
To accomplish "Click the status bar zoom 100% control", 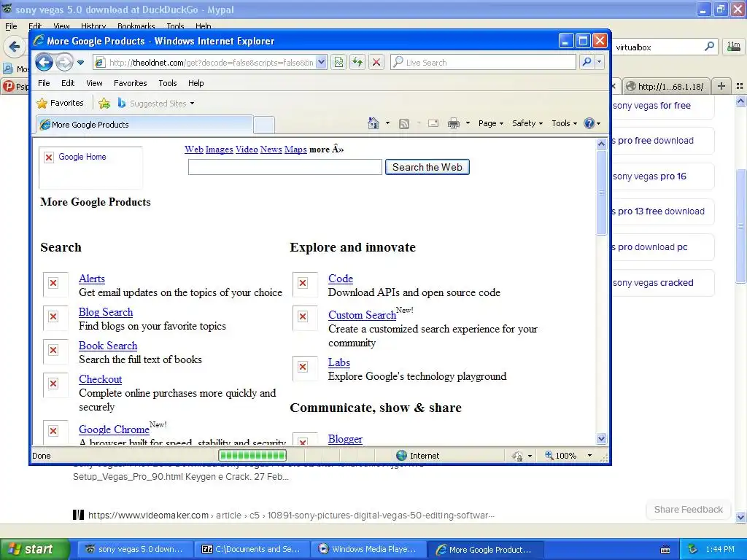I will (x=561, y=456).
